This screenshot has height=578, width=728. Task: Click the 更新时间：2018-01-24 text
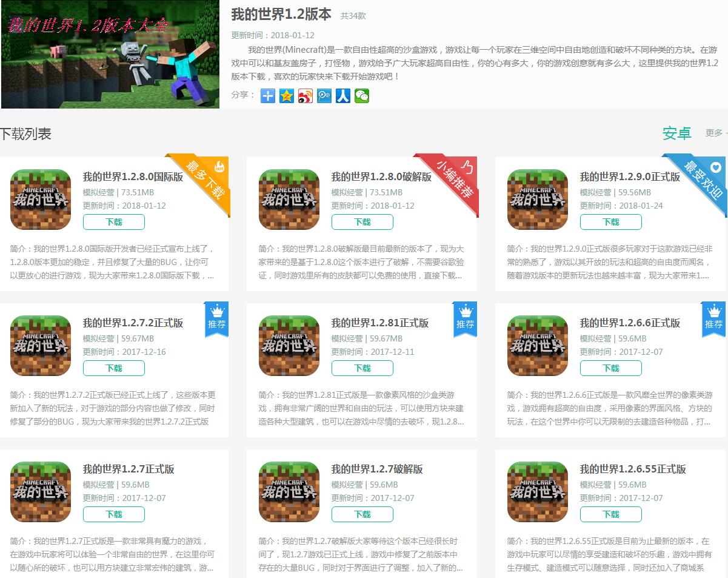point(621,206)
